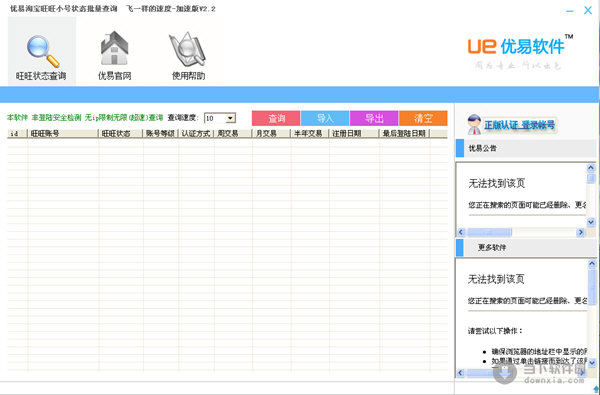
Task: Click 请尝试以下操作 text
Action: pyautogui.click(x=495, y=331)
